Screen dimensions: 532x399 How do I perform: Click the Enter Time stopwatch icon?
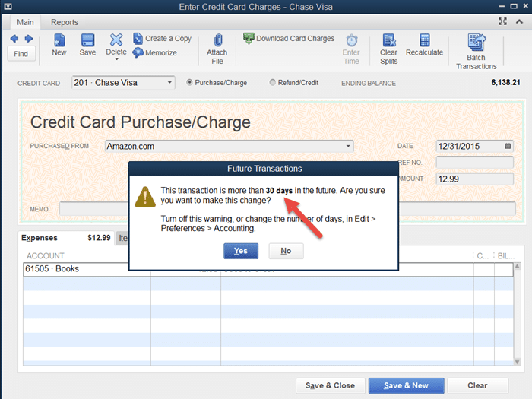pos(351,41)
